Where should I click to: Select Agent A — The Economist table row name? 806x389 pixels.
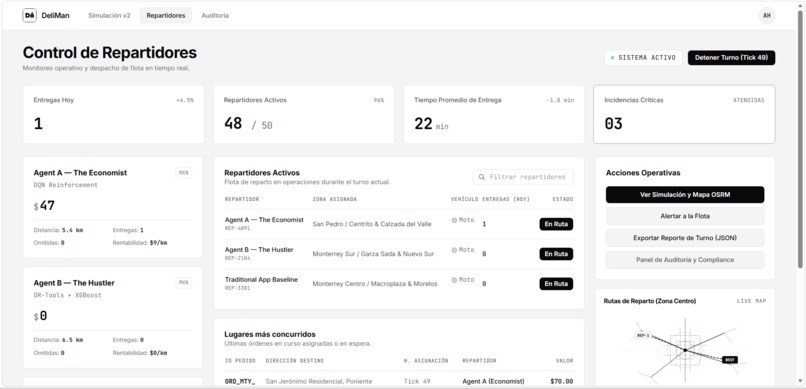[264, 220]
